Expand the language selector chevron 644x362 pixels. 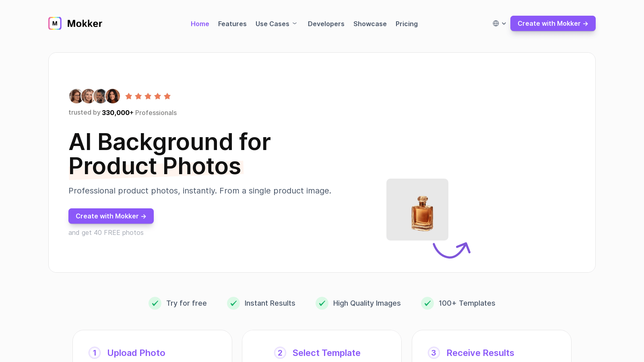click(x=504, y=23)
